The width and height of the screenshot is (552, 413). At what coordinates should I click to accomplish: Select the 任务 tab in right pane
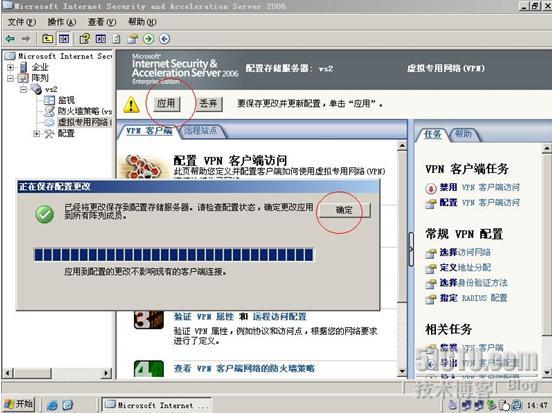(x=433, y=134)
